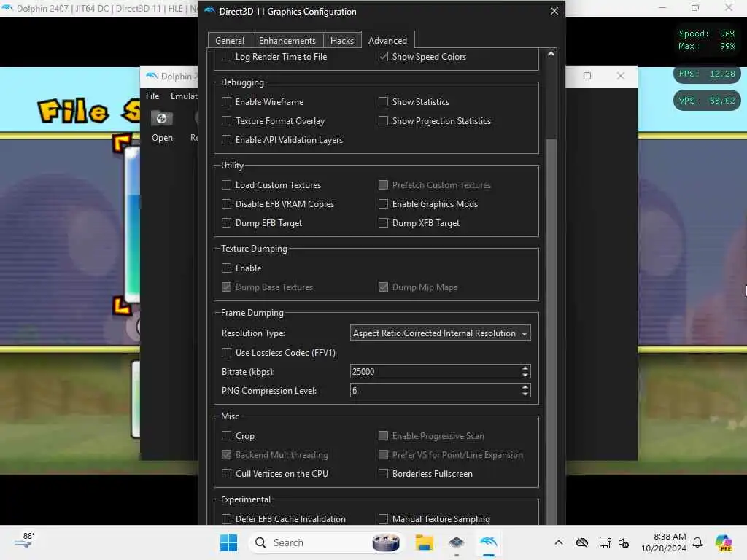747x560 pixels.
Task: Switch to the General tab
Action: click(x=230, y=41)
